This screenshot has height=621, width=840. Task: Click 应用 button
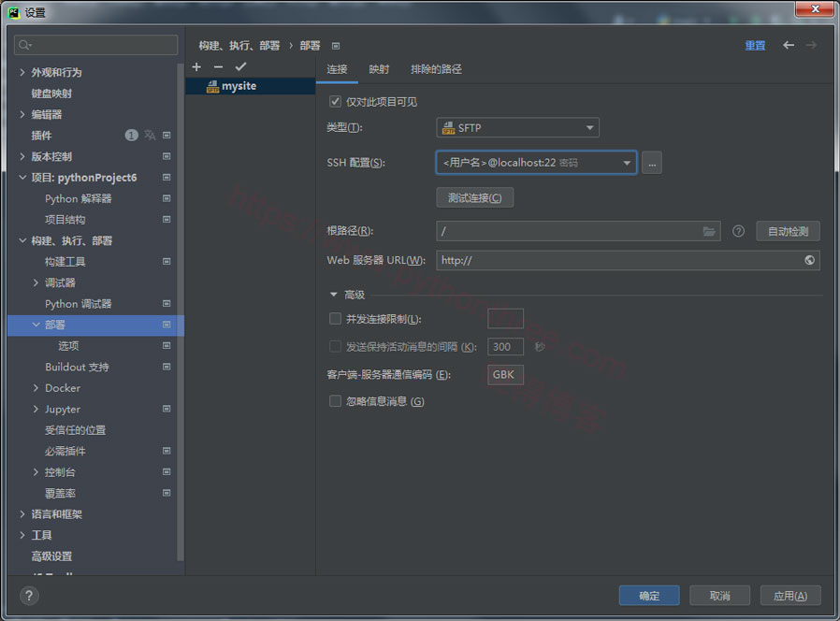click(x=790, y=596)
